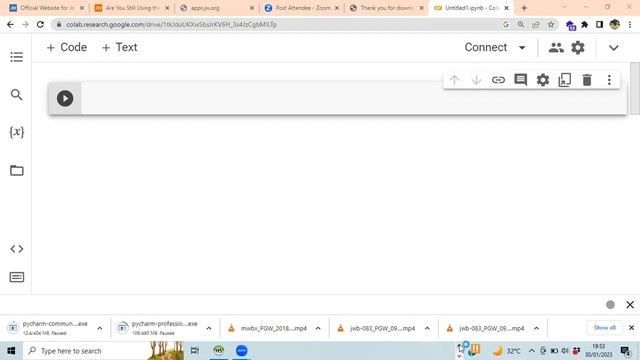Close the bottom Colab panel
The height and width of the screenshot is (360, 640).
[630, 304]
